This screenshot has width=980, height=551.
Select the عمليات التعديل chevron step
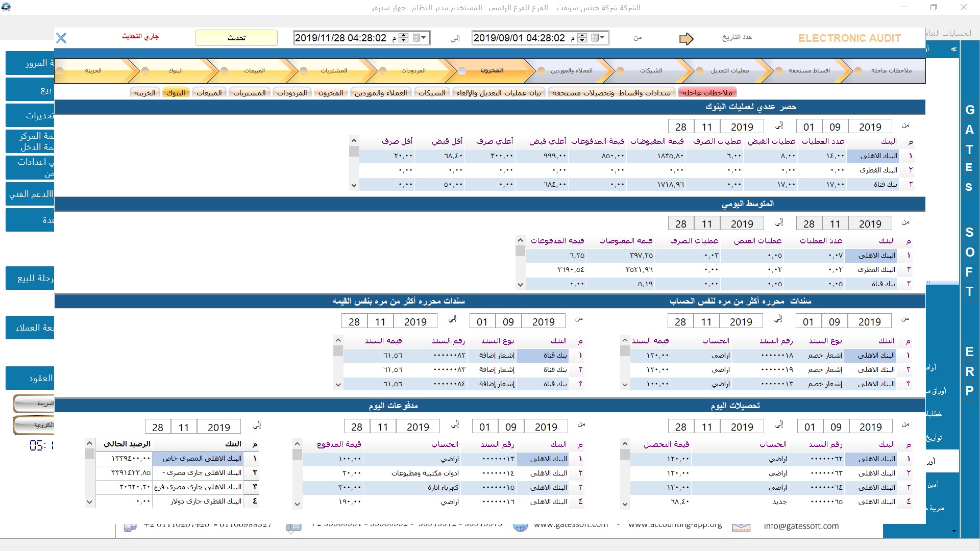click(730, 71)
